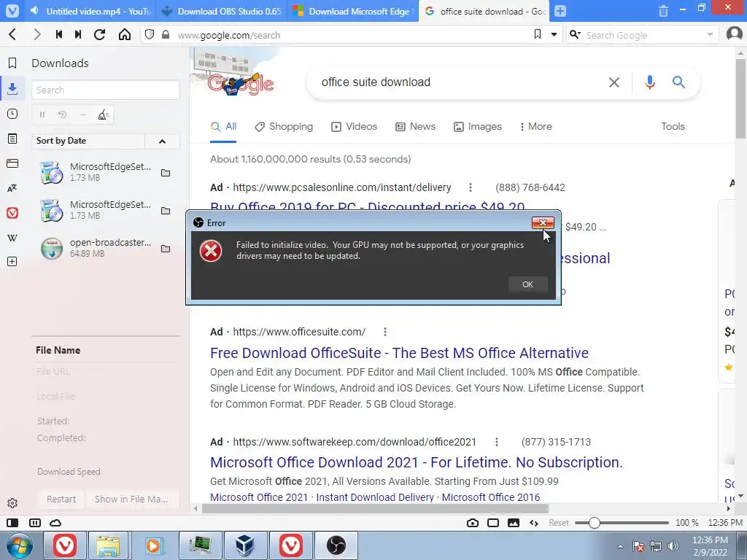Viewport: 747px width, 560px height.
Task: Open the Notes panel
Action: click(x=12, y=139)
